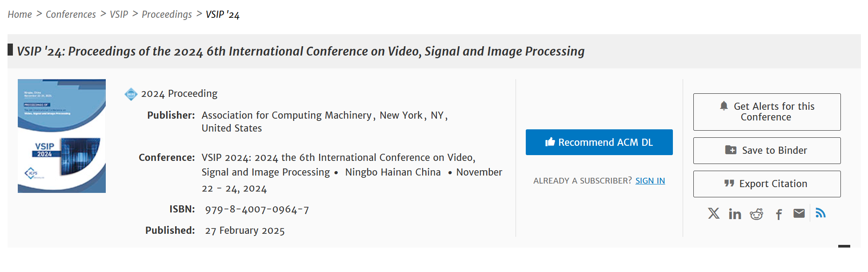This screenshot has height=272, width=868.
Task: Open the Export Citation option
Action: click(x=767, y=184)
